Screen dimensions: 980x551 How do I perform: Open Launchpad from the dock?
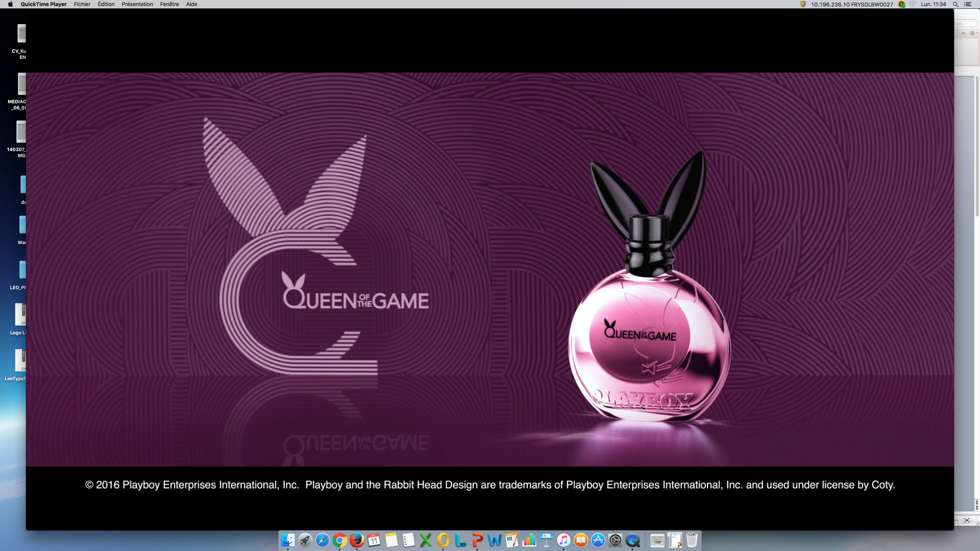(x=305, y=540)
